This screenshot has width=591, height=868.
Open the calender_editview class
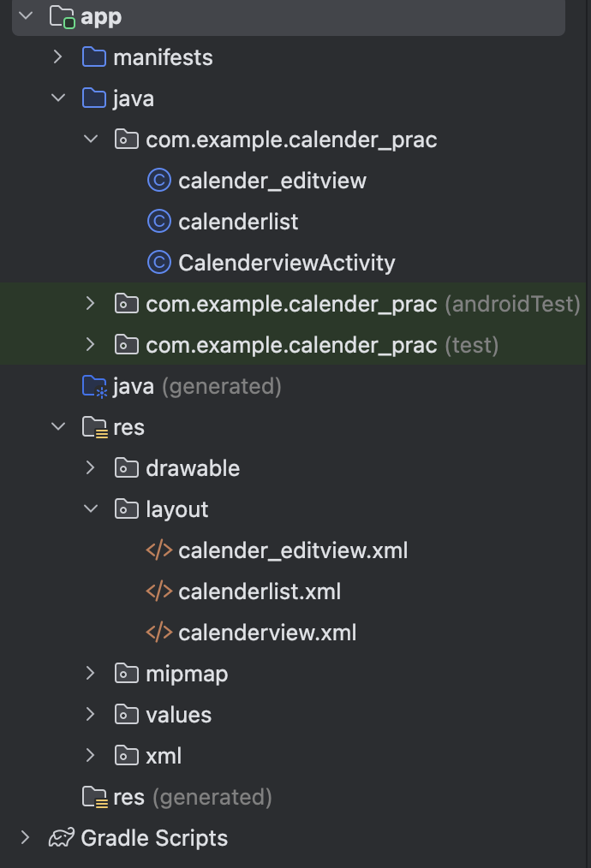point(272,181)
